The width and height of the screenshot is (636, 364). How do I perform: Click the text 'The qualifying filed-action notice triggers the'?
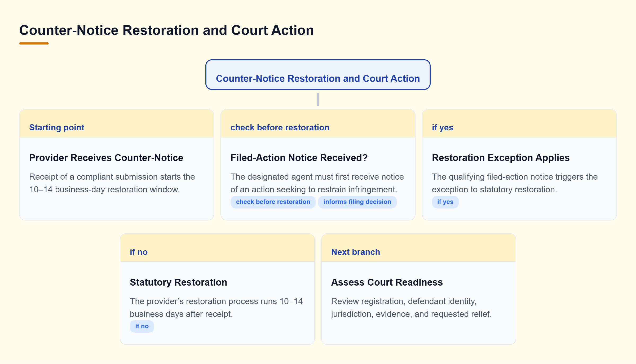tap(515, 177)
